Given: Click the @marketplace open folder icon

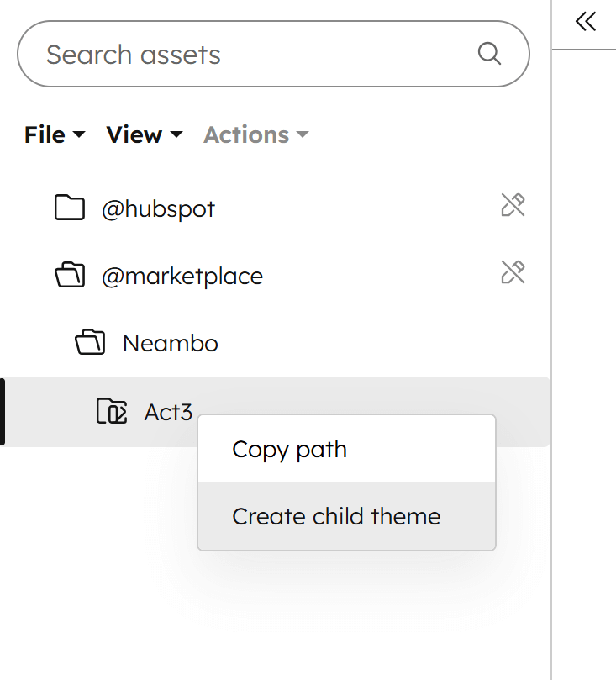Looking at the screenshot, I should click(71, 275).
